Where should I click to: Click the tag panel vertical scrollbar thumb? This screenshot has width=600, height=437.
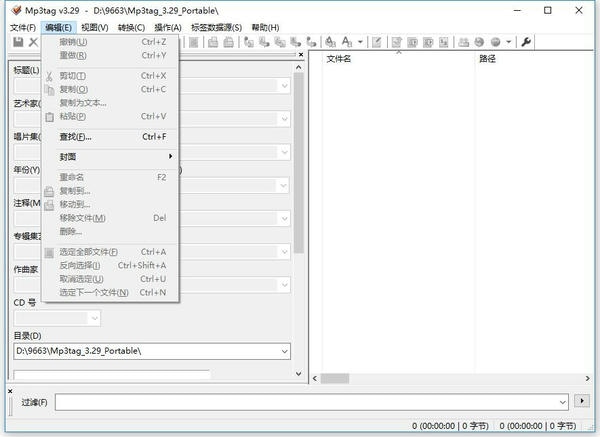299,163
